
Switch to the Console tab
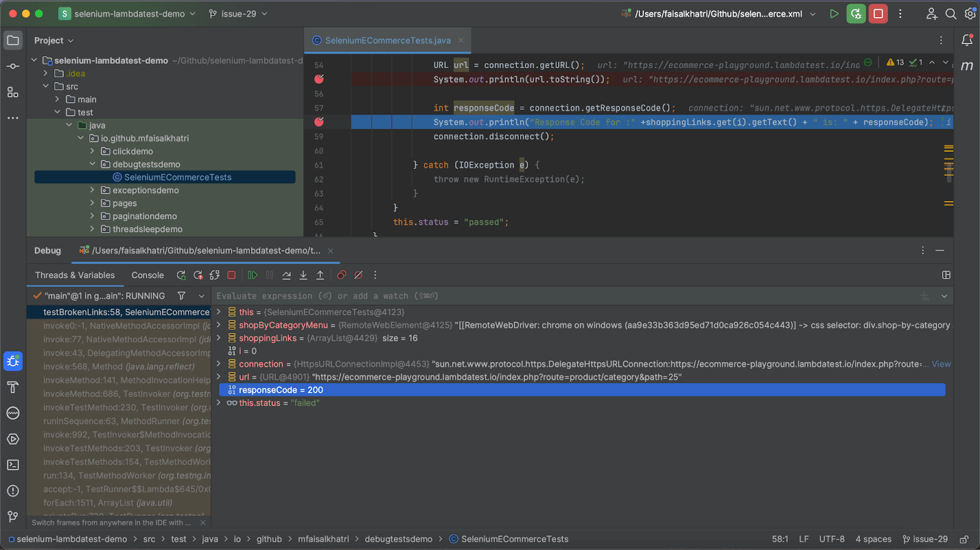(148, 276)
